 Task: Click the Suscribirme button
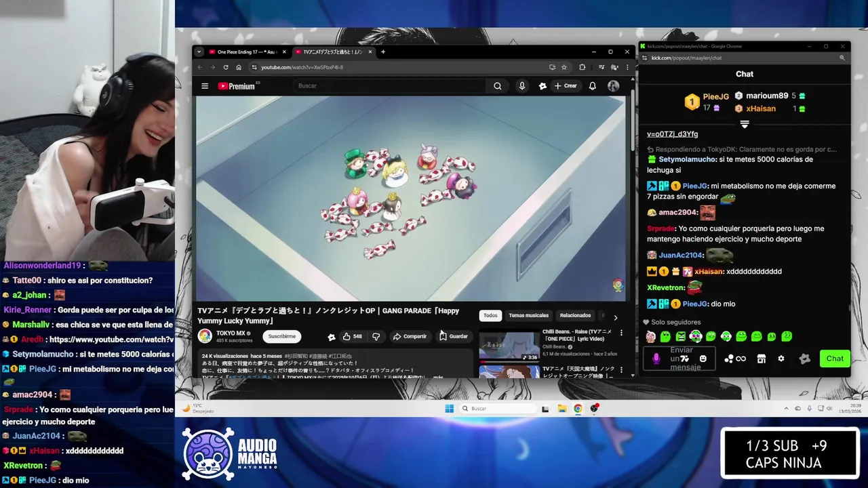[x=281, y=336]
